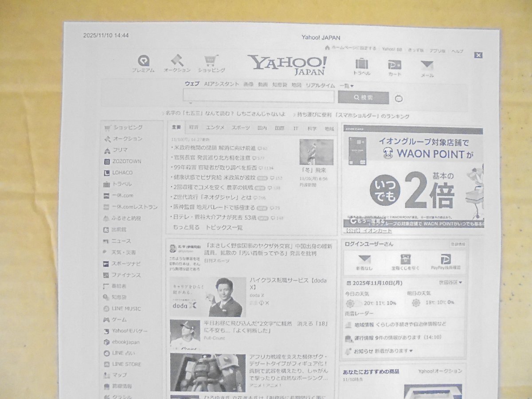Open ふるさと納税 in the left sidebar
532x399 pixels.
click(x=122, y=218)
